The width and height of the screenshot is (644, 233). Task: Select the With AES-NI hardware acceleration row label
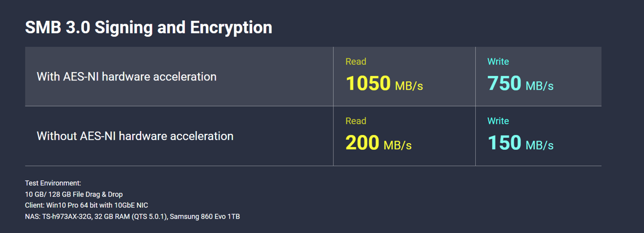coord(126,77)
